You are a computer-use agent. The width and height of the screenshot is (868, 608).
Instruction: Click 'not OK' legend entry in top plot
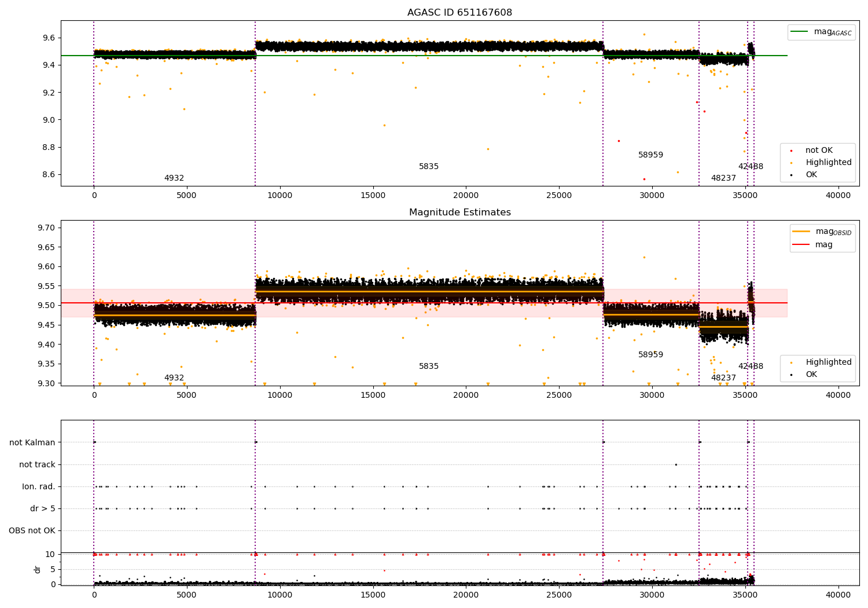tap(819, 151)
